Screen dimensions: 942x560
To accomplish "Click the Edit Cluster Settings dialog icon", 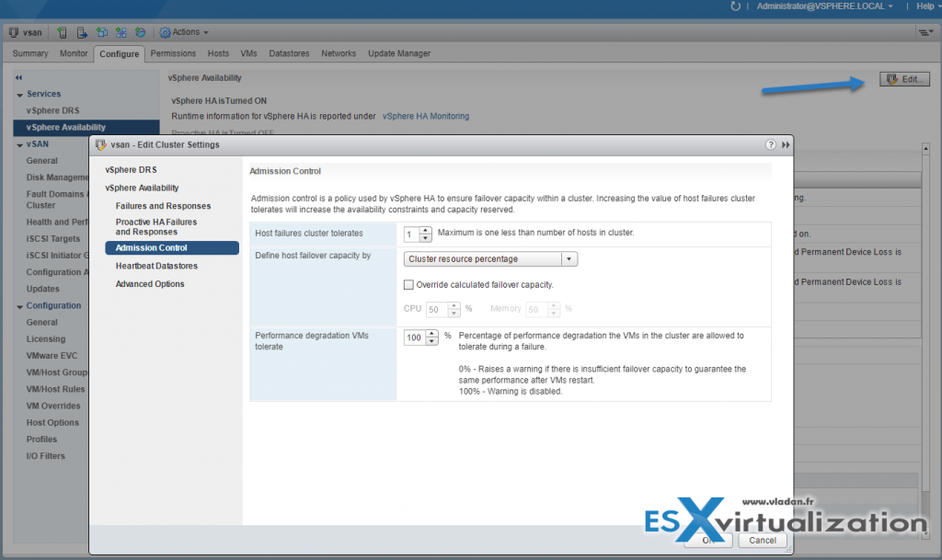I will [101, 144].
